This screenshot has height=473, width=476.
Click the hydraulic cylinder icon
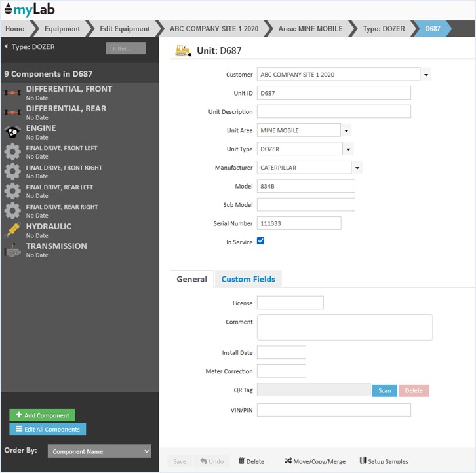12,231
